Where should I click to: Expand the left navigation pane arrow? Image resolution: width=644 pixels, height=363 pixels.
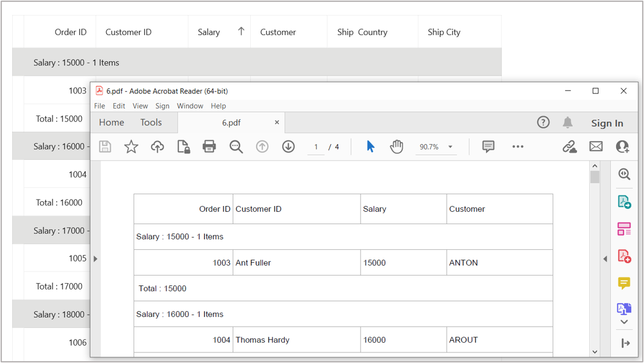(96, 259)
